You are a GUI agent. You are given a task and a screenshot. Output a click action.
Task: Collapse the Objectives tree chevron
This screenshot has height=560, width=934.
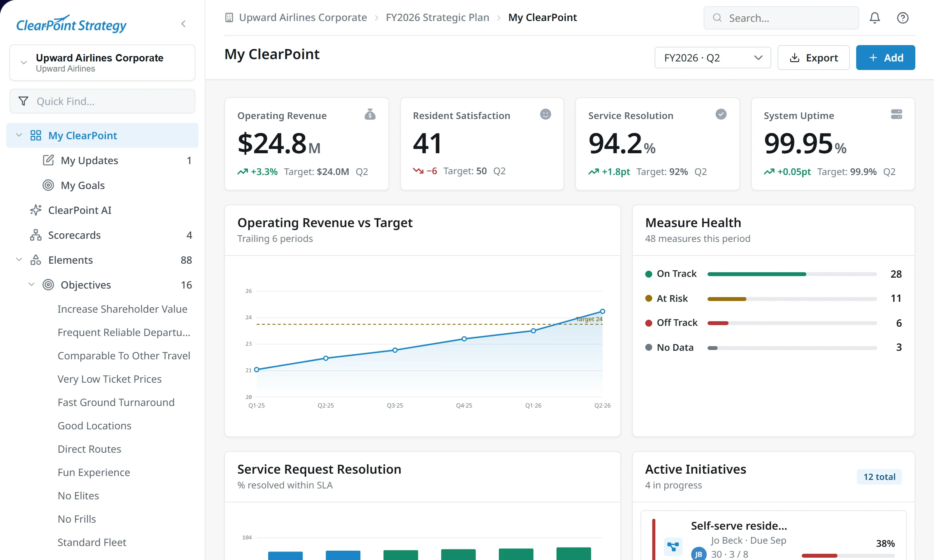(x=32, y=285)
